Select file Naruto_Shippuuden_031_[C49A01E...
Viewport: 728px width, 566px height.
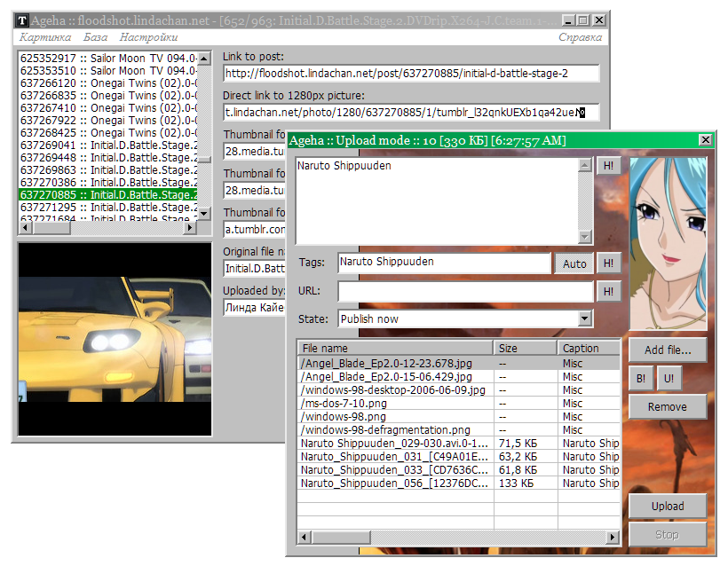pyautogui.click(x=394, y=457)
